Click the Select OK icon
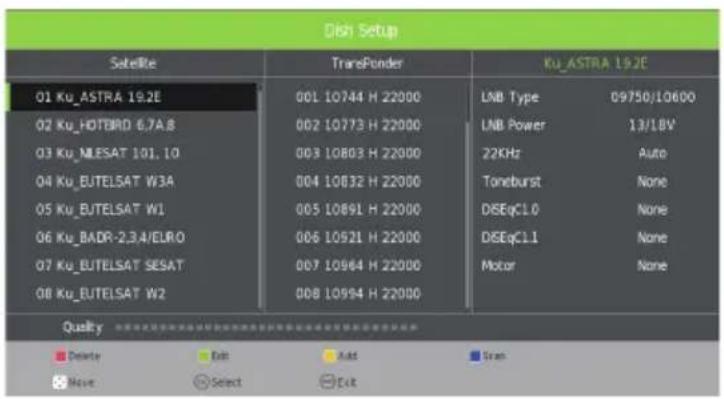The image size is (724, 399). point(201,382)
